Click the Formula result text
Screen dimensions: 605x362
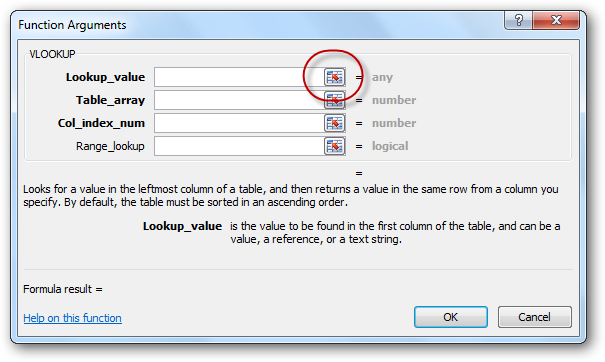63,289
